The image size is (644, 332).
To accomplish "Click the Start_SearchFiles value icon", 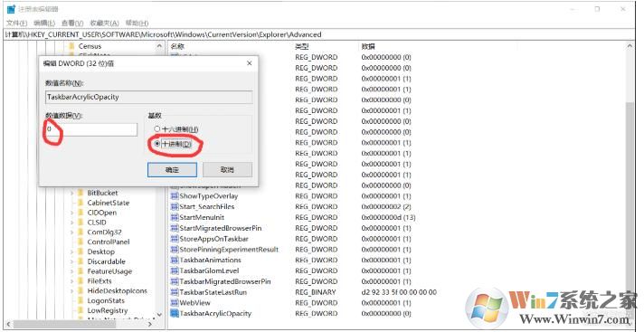I will tap(175, 206).
